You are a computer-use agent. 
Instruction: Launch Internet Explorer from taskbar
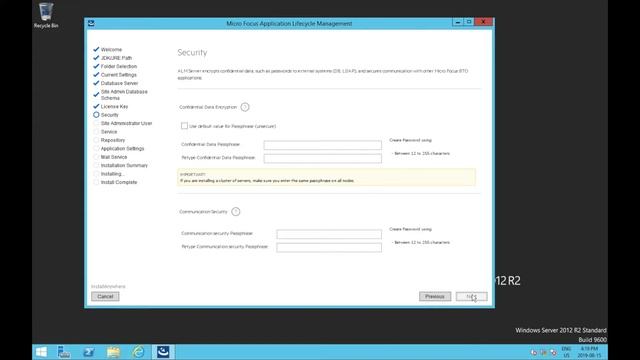point(138,352)
